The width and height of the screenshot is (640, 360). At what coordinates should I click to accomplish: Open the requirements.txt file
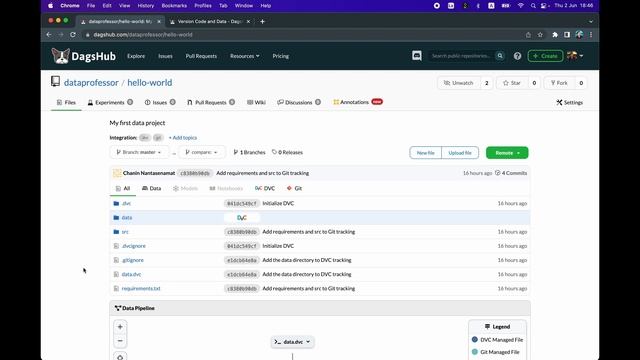pyautogui.click(x=141, y=289)
